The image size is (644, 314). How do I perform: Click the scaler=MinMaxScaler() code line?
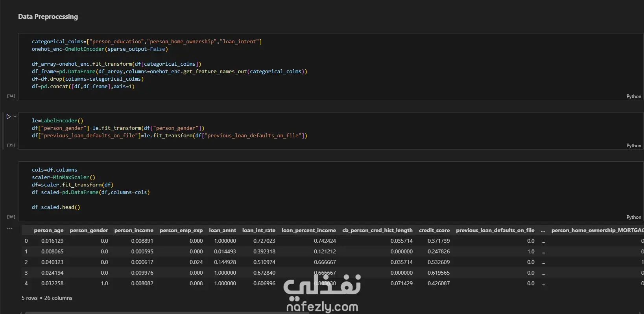(64, 177)
